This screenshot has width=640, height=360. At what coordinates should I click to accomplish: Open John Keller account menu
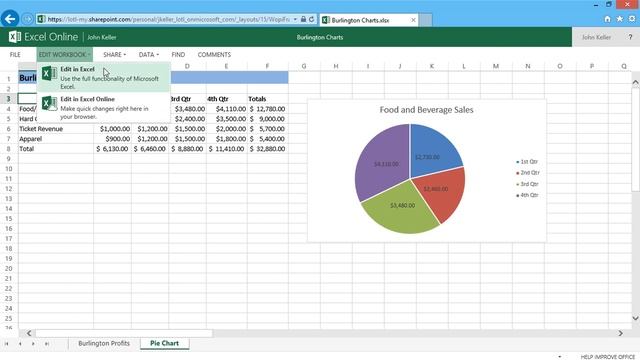coord(596,37)
